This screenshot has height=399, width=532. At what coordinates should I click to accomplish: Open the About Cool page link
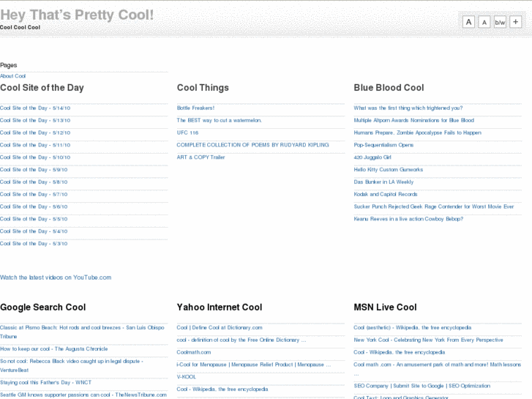tap(13, 76)
